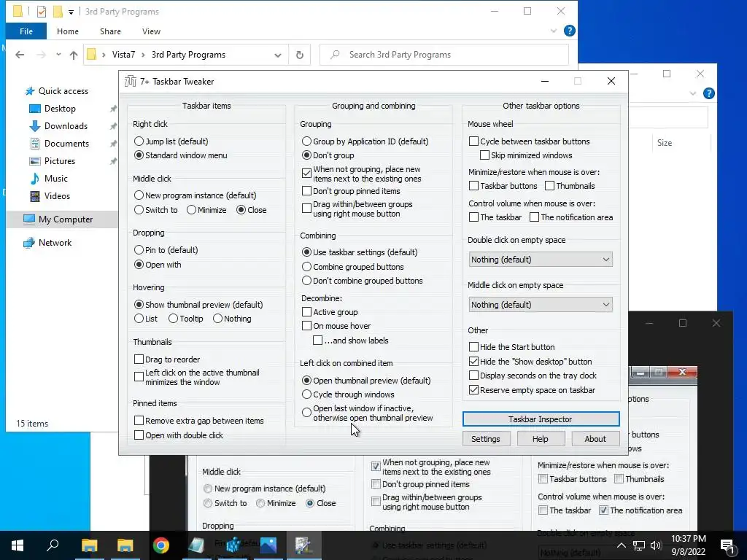Go forward in File Explorer
This screenshot has width=747, height=560.
(x=42, y=55)
